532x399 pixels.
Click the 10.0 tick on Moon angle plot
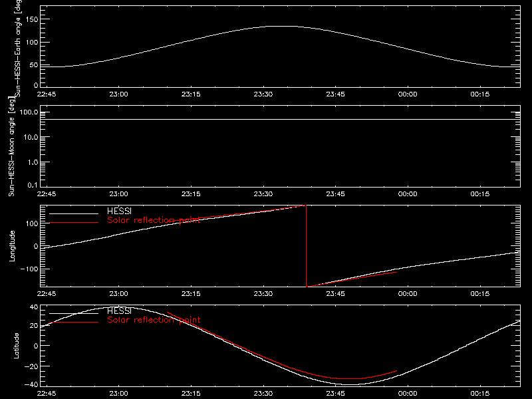point(31,137)
